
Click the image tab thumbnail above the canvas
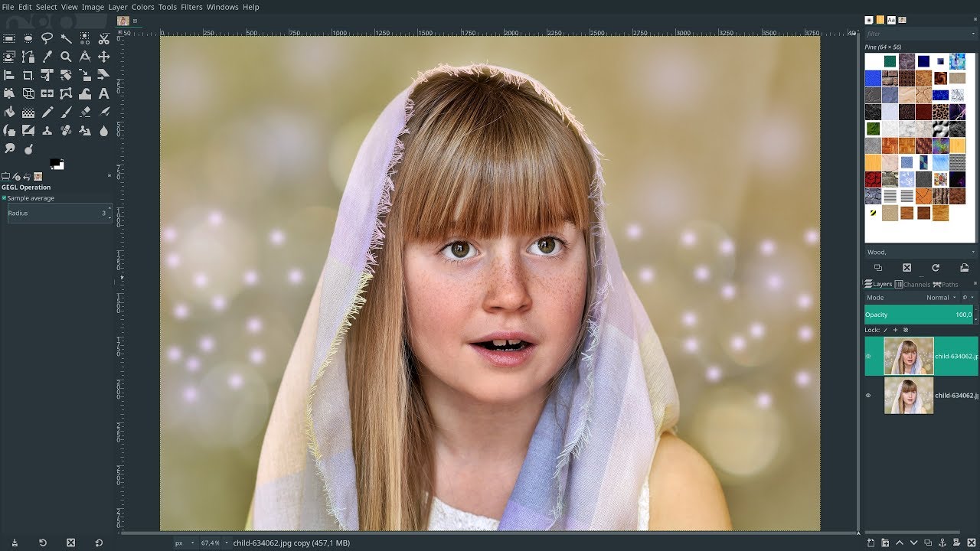(x=122, y=21)
